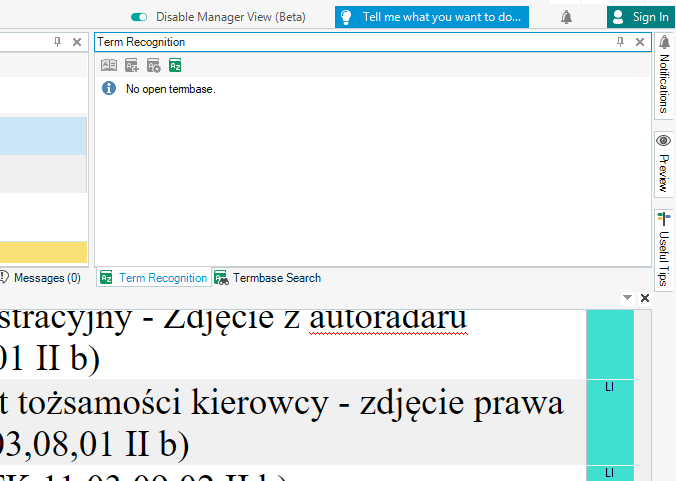This screenshot has height=481, width=676.
Task: Select the yellow highlighted row in left panel
Action: pos(43,252)
